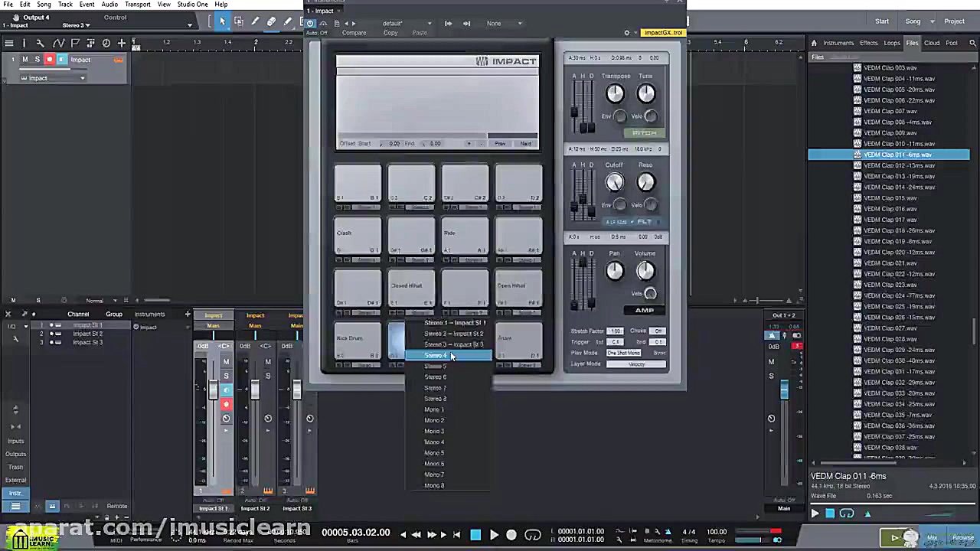Open the Song page button
This screenshot has width=980, height=551.
pos(913,21)
